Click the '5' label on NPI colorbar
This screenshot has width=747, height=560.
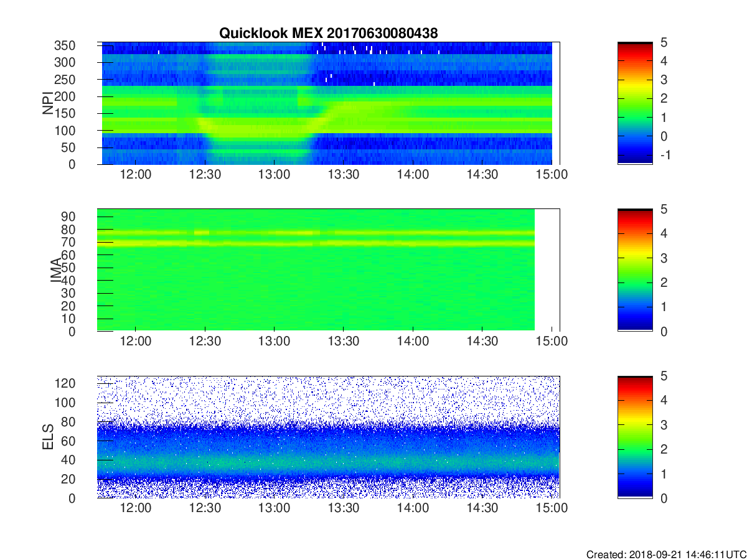point(663,43)
